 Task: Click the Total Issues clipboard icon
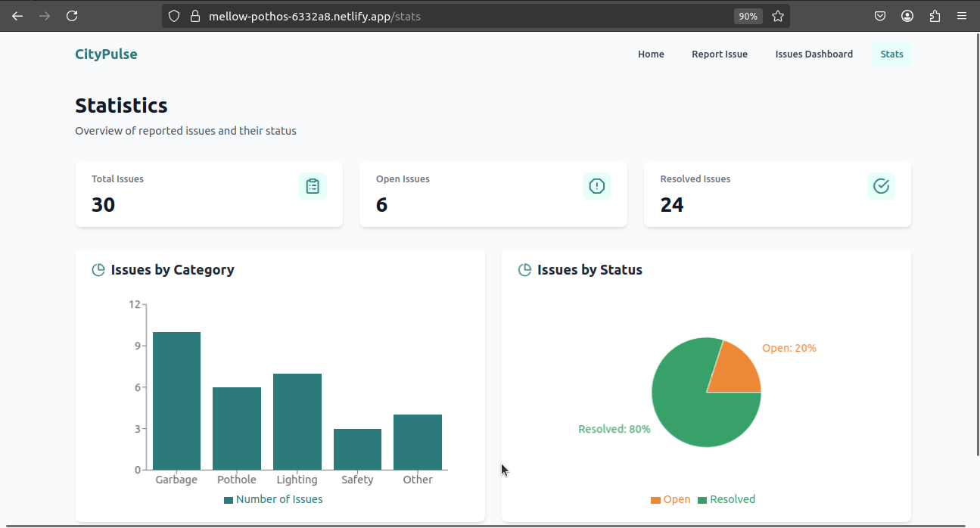point(313,186)
